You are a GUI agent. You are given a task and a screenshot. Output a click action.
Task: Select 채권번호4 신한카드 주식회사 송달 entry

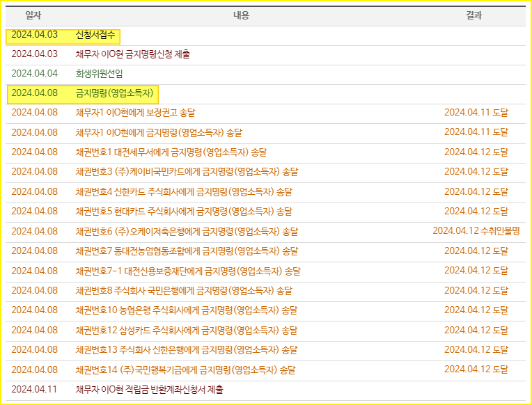[184, 192]
